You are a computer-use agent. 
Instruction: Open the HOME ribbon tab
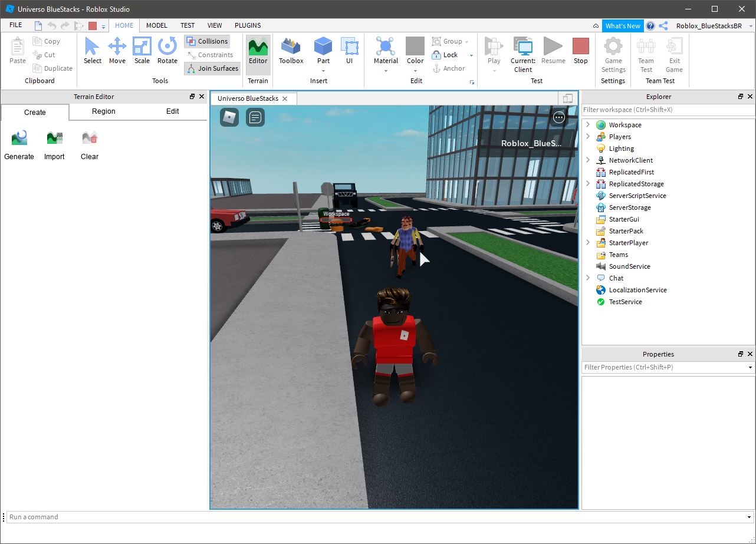124,25
